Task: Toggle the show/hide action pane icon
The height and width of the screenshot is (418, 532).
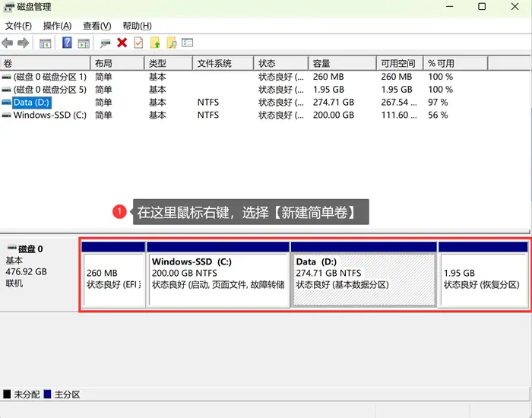Action: [x=84, y=43]
